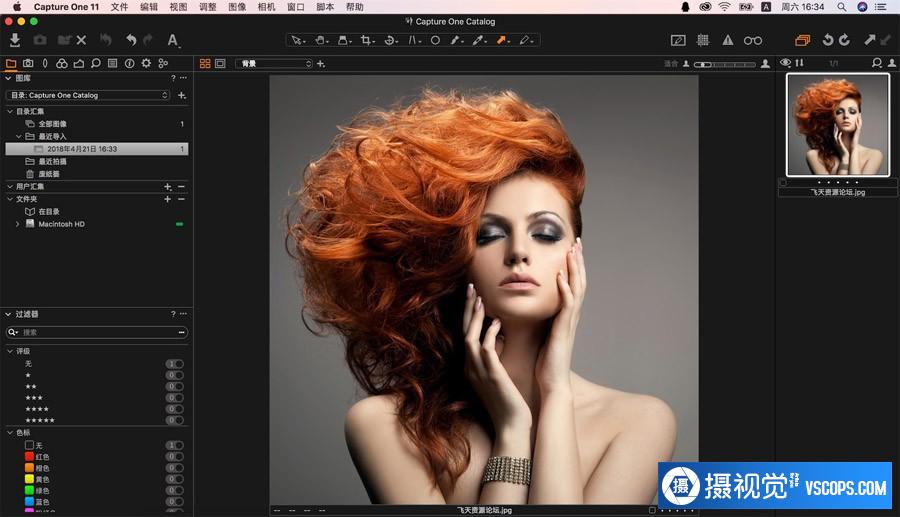Open the 目录: Capture One Catalog dropdown

point(88,95)
